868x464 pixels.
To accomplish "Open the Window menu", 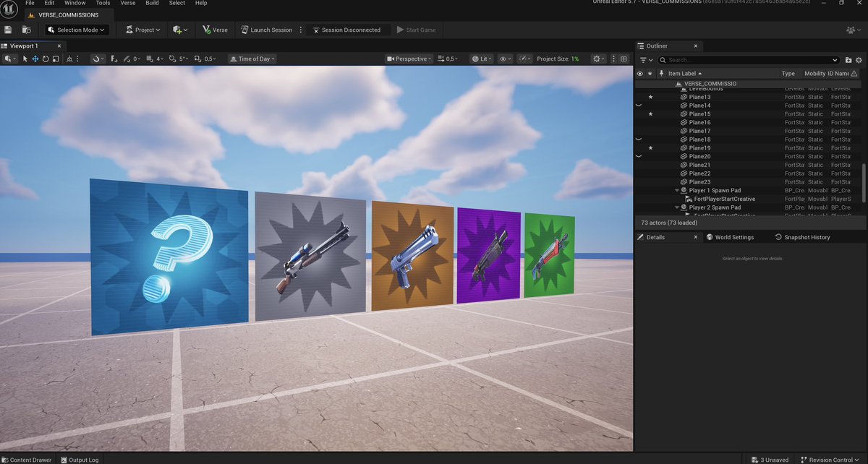I will 75,3.
